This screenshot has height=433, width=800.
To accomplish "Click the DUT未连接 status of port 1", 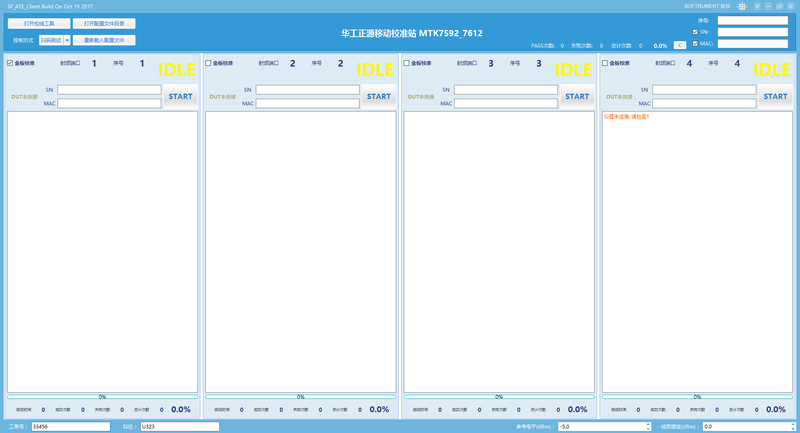I will (x=24, y=97).
